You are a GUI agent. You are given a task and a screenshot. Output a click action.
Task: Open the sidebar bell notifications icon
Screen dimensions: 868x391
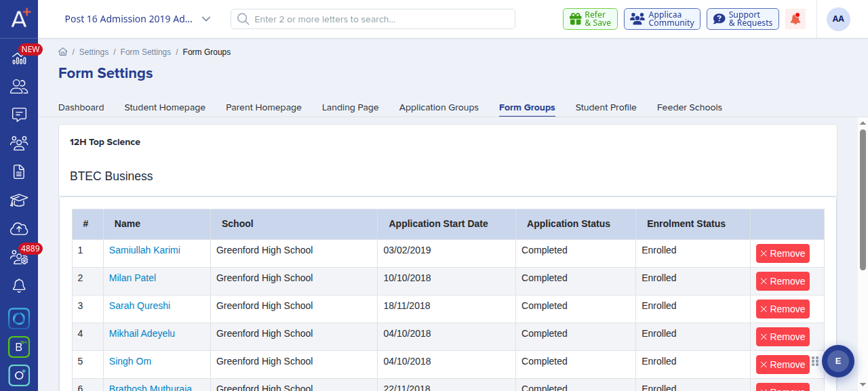coord(19,285)
